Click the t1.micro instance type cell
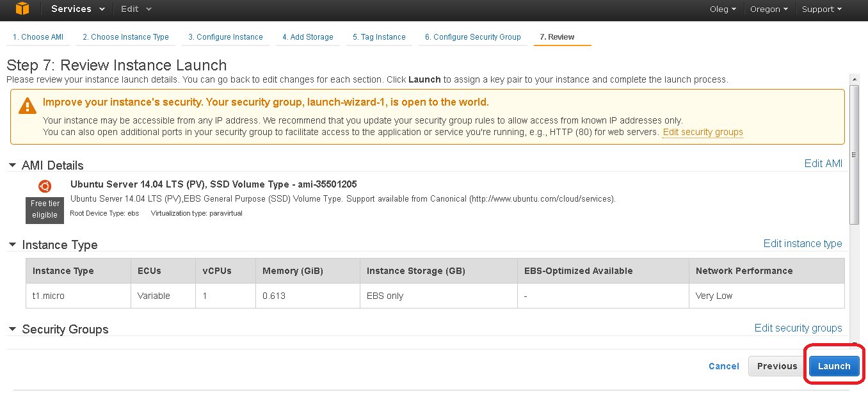868x393 pixels. (78, 296)
